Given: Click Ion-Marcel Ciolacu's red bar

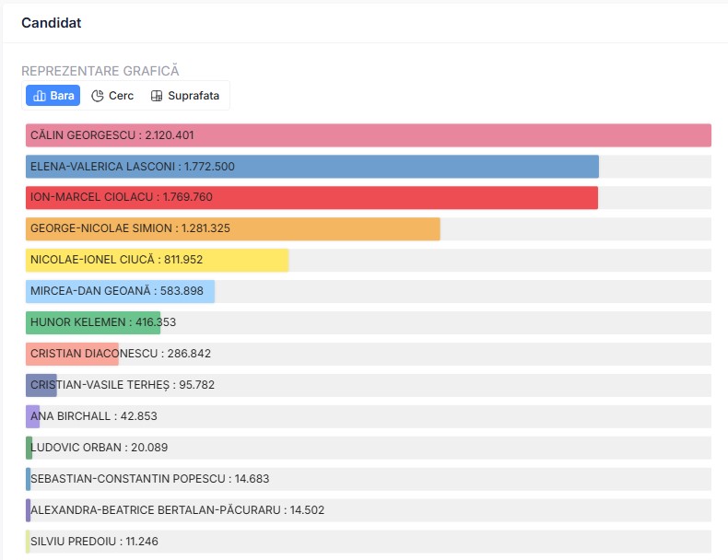Looking at the screenshot, I should (311, 198).
